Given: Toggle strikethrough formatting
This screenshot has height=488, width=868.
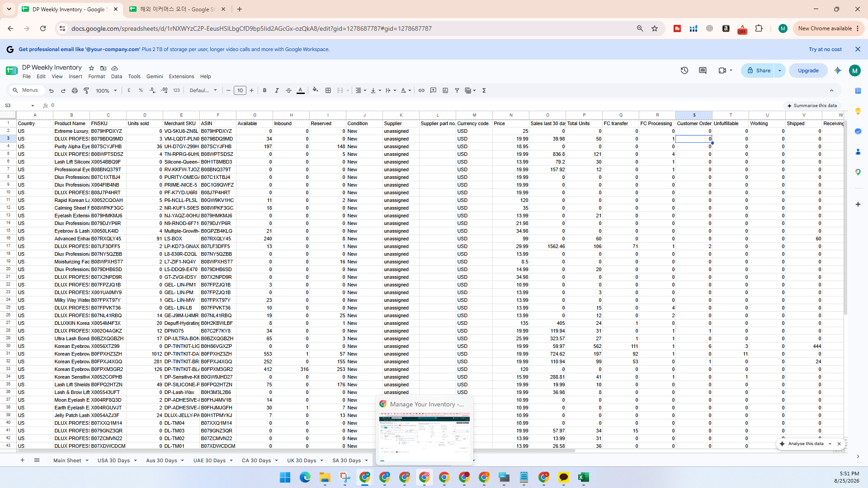Looking at the screenshot, I should (x=288, y=90).
